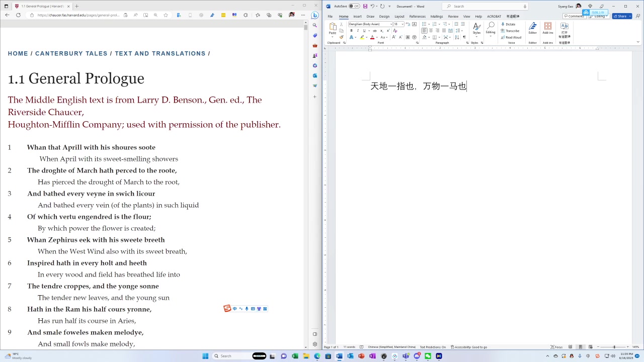Image resolution: width=644 pixels, height=362 pixels.
Task: Click the Underline button in Word
Action: coord(364,31)
